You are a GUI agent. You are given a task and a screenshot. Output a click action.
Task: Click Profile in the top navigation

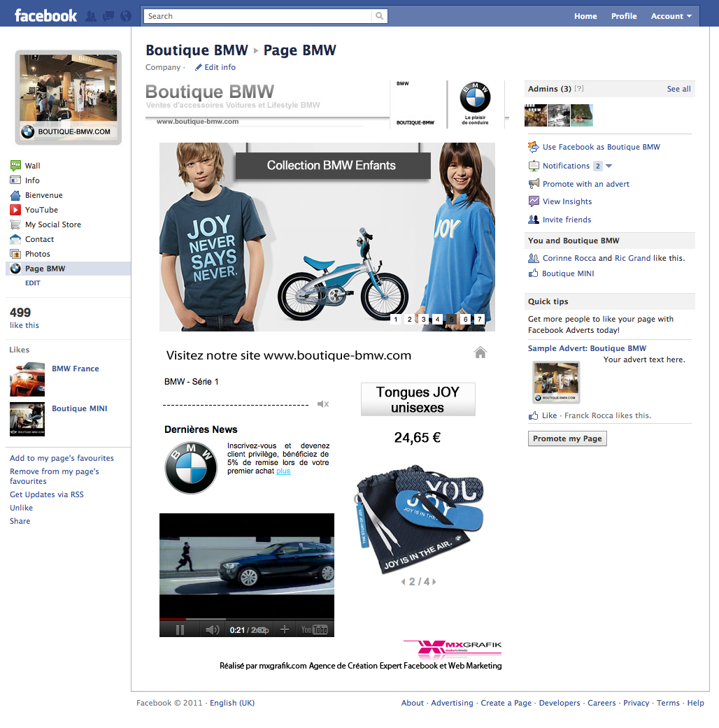pyautogui.click(x=624, y=16)
